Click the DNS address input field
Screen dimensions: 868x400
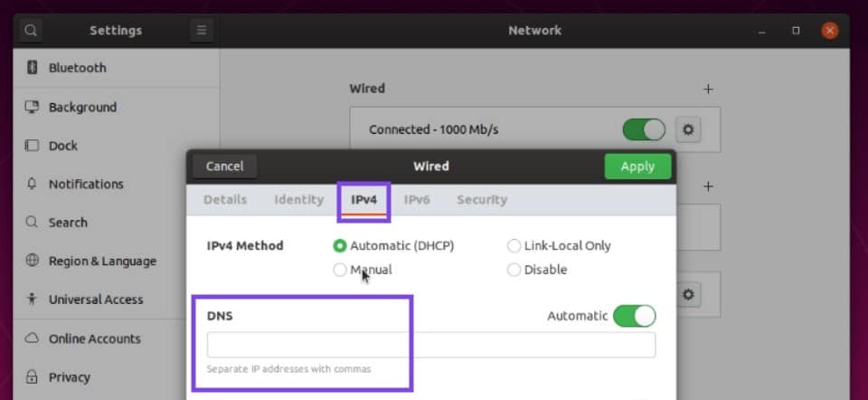(x=430, y=345)
